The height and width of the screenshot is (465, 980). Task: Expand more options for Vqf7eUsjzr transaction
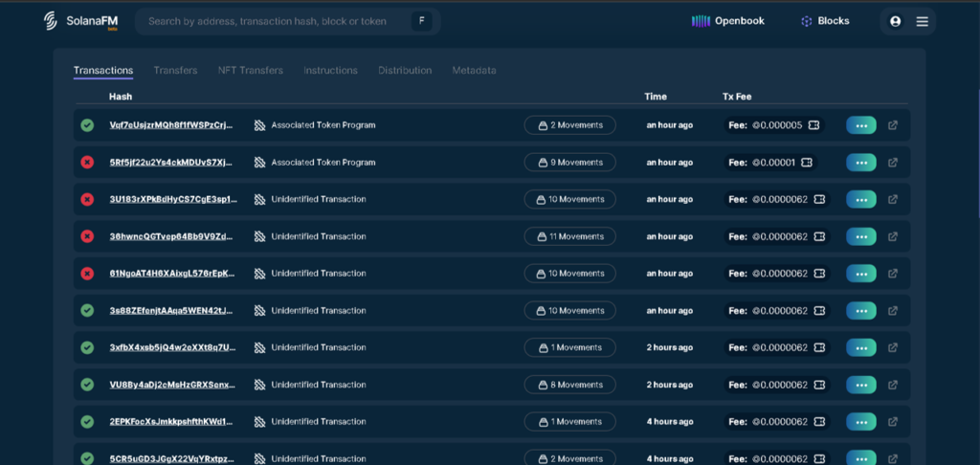(x=861, y=125)
